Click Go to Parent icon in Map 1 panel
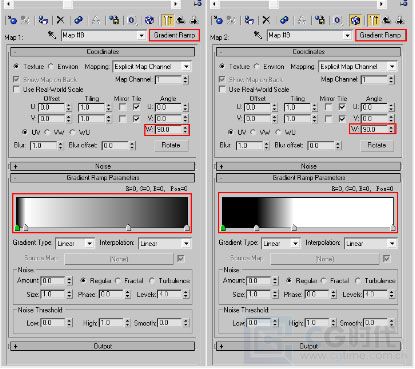This screenshot has width=415, height=369. tap(181, 21)
